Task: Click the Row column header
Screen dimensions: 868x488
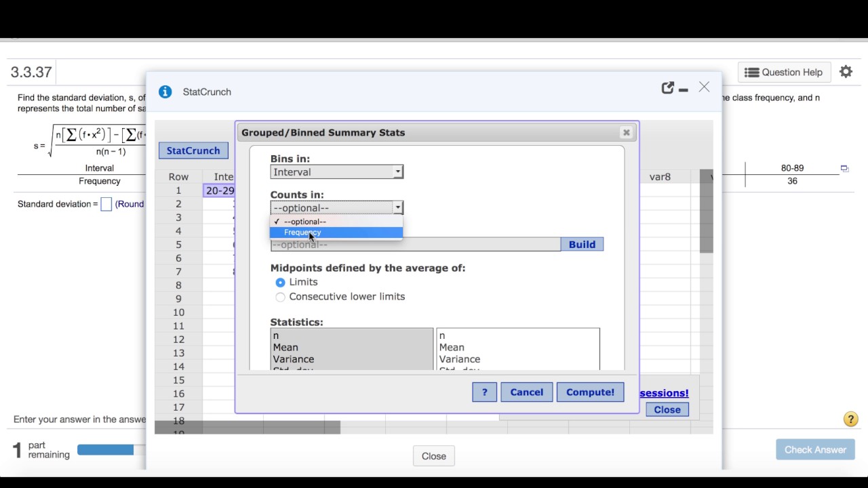Action: [x=178, y=177]
